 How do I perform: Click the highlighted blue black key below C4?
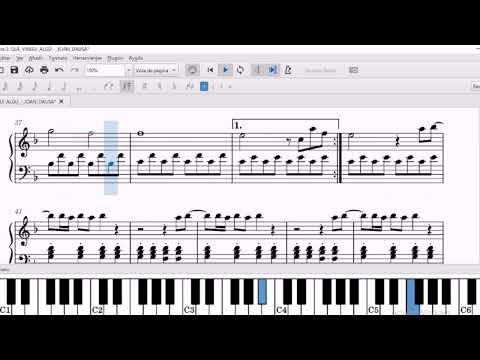point(262,291)
